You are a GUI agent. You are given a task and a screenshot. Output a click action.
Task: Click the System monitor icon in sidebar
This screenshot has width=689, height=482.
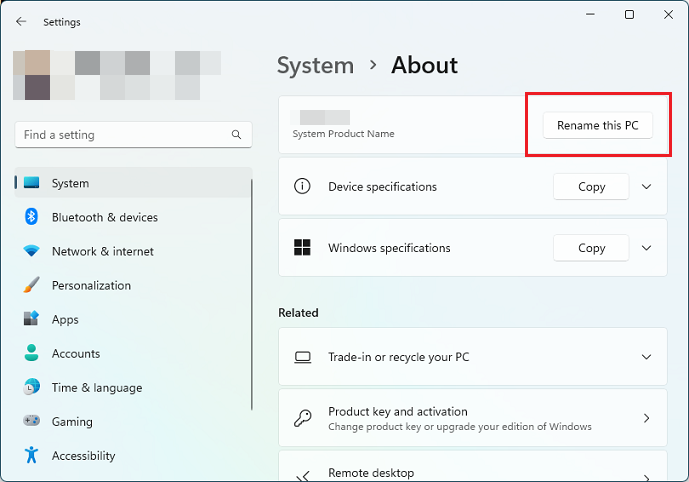[31, 182]
